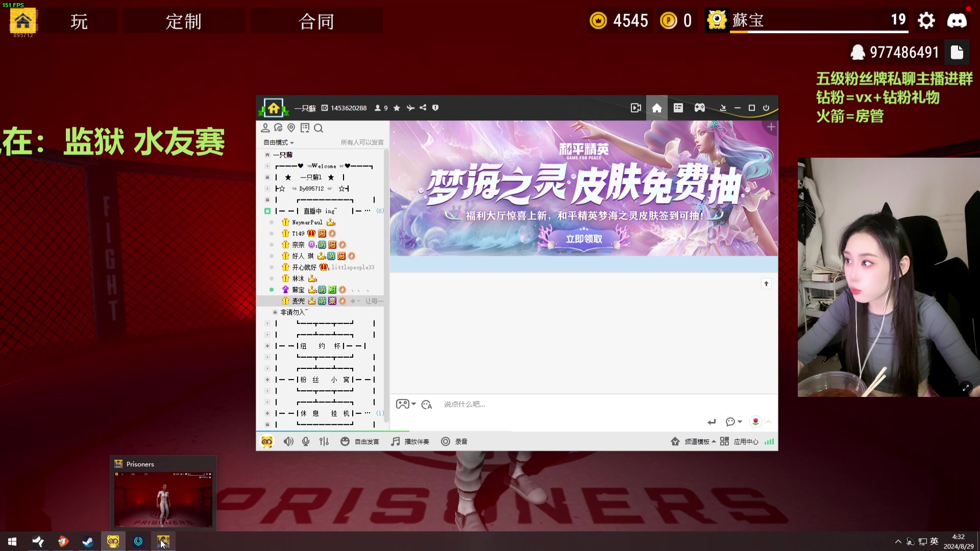Share the channel via the share icon

pos(423,108)
